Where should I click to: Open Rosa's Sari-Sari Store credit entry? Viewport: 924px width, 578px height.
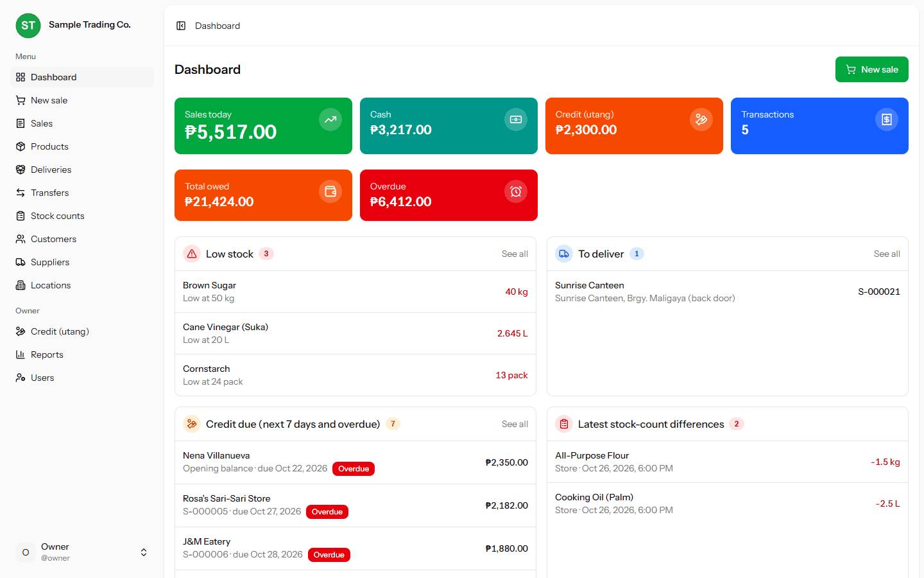[x=355, y=505]
